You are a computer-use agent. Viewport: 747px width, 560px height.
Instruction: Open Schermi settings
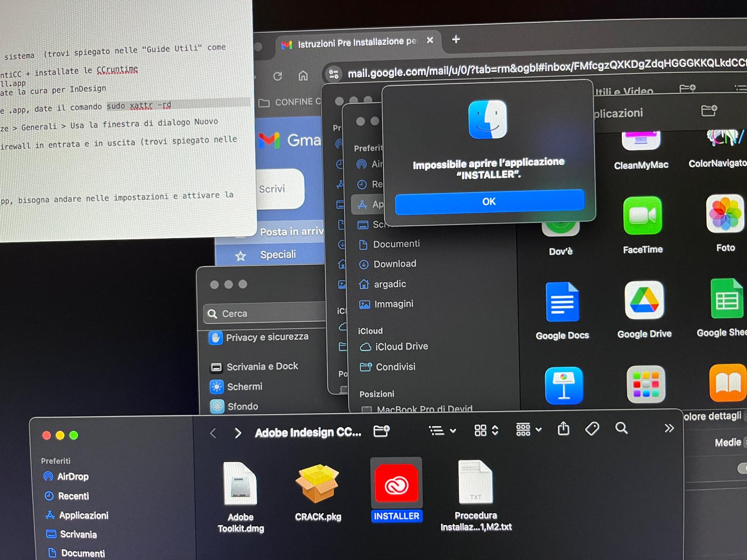[237, 387]
